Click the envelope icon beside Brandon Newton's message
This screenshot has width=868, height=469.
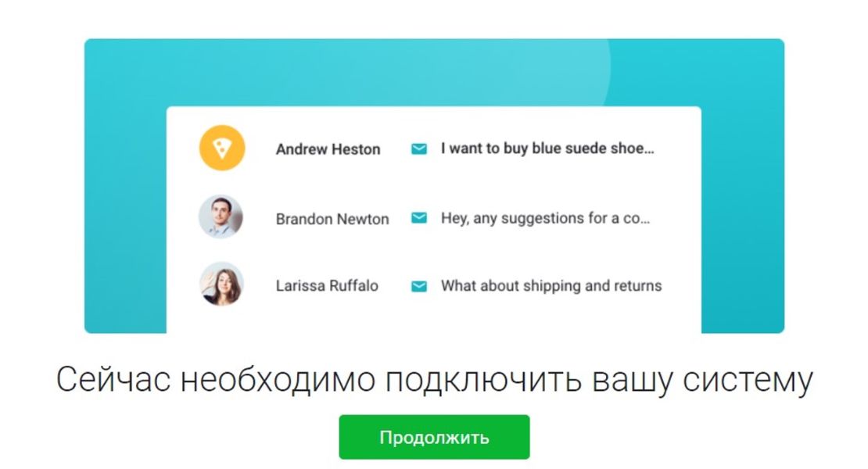(x=419, y=218)
